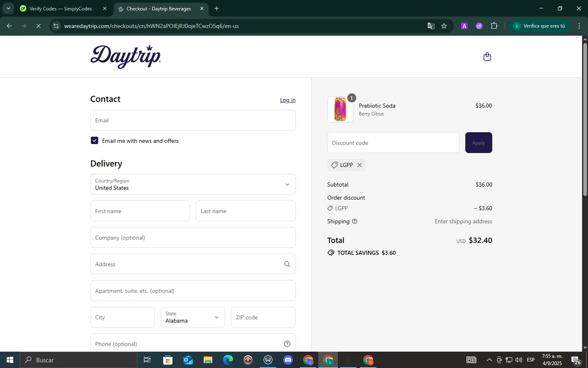Click the Verifica que eres tú profile button
This screenshot has width=588, height=368.
coord(539,26)
